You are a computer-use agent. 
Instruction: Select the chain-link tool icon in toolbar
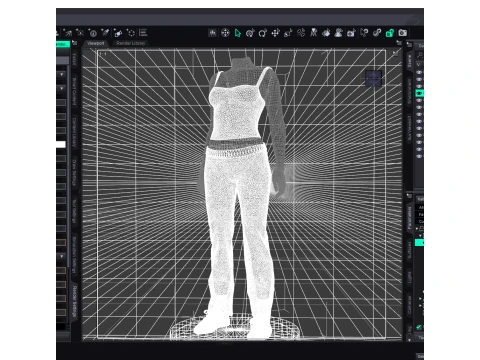[x=377, y=33]
